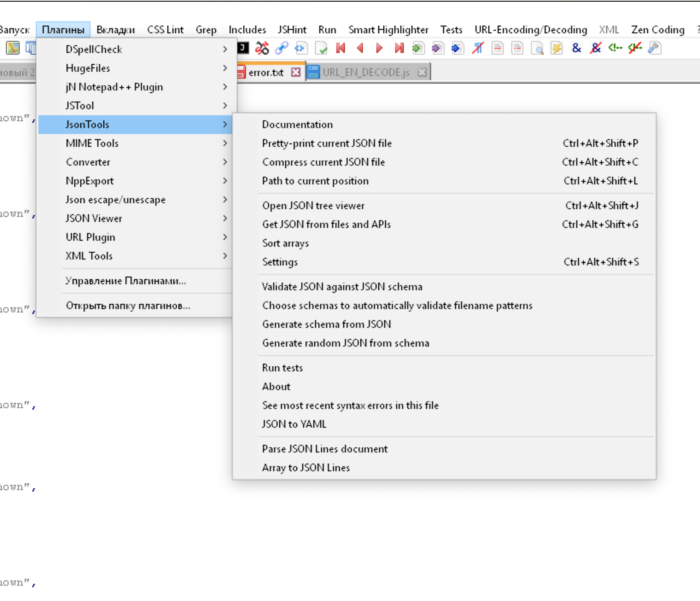This screenshot has width=700, height=601.
Task: Click the black J toolbar icon
Action: (243, 48)
